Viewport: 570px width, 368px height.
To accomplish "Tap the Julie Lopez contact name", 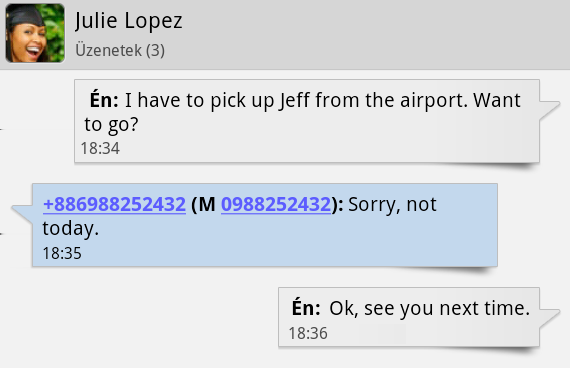I will [129, 21].
